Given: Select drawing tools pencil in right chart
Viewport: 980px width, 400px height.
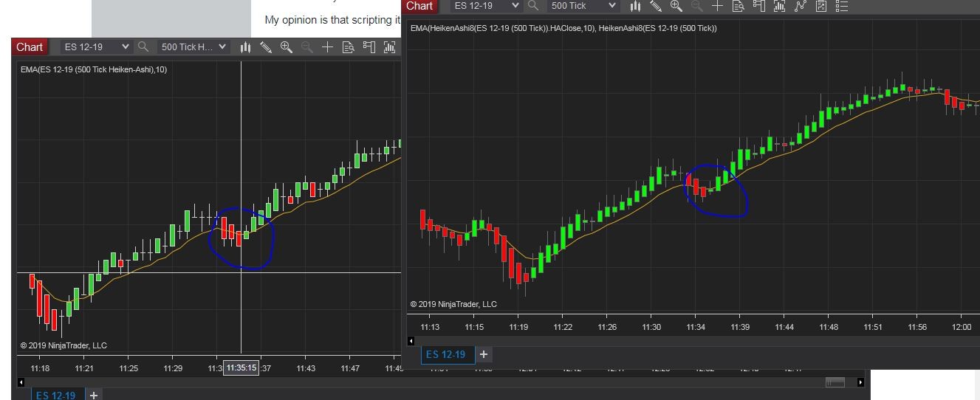Looking at the screenshot, I should (x=656, y=6).
